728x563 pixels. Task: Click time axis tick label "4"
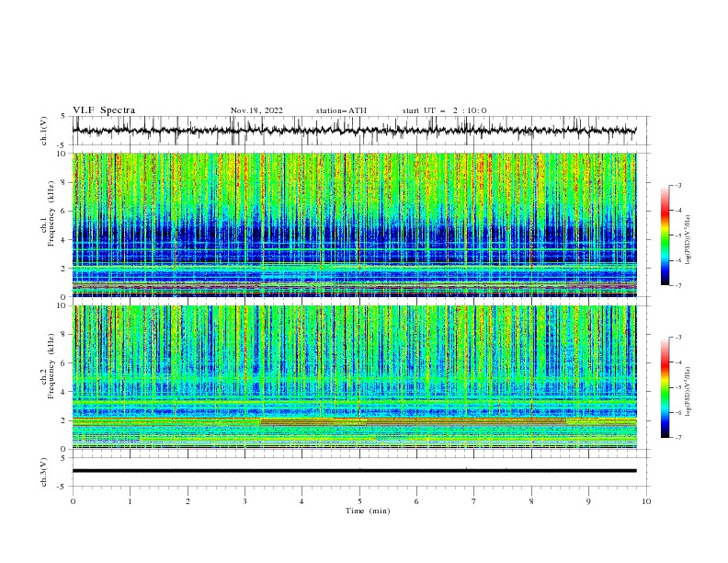[301, 501]
